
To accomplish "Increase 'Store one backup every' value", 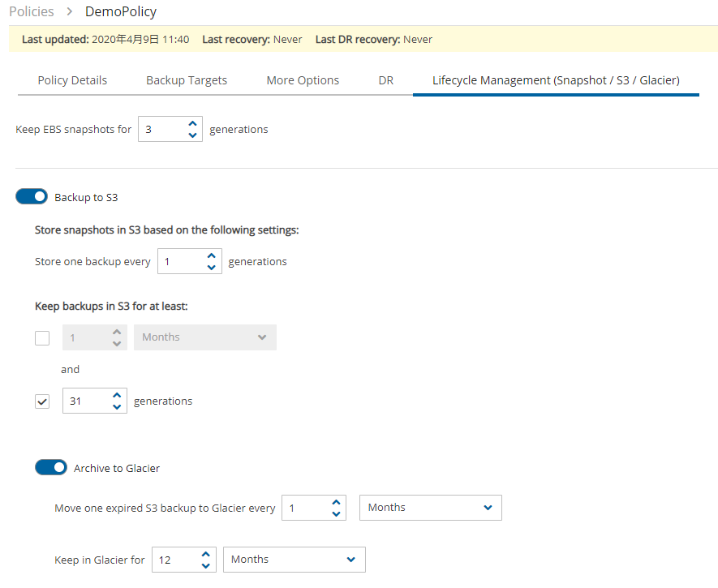I will pyautogui.click(x=211, y=255).
